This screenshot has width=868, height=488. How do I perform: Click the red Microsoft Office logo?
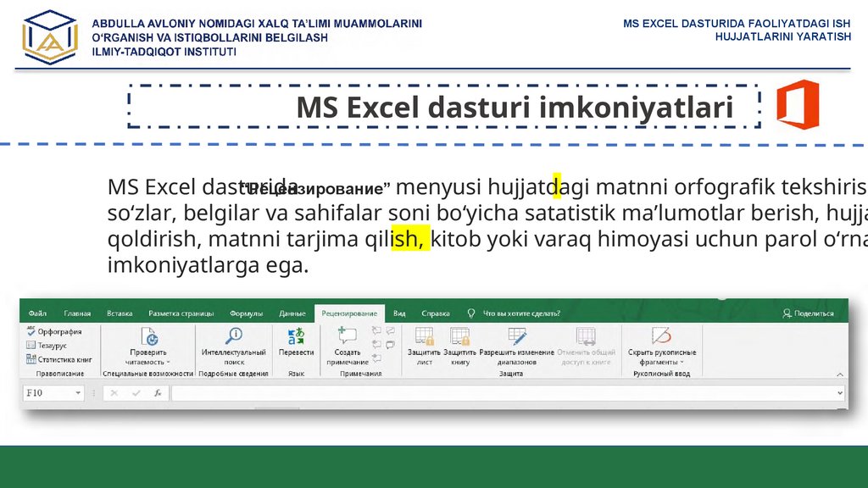click(x=798, y=104)
